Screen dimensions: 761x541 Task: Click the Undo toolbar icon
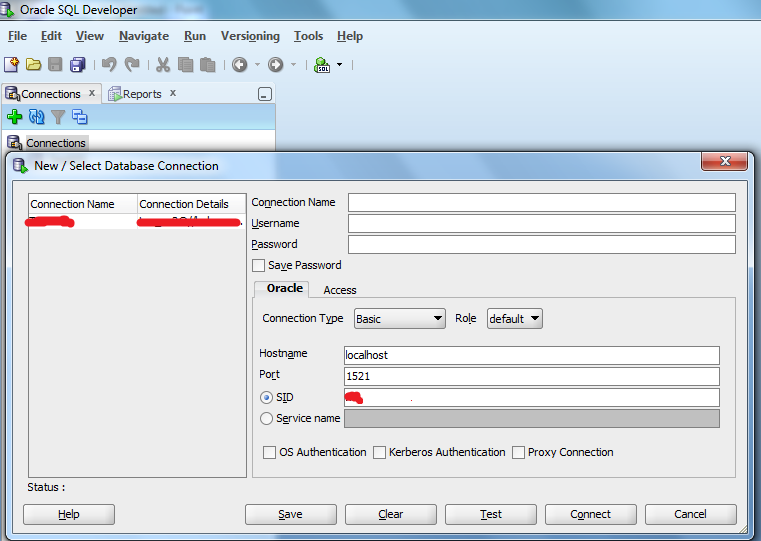(109, 65)
